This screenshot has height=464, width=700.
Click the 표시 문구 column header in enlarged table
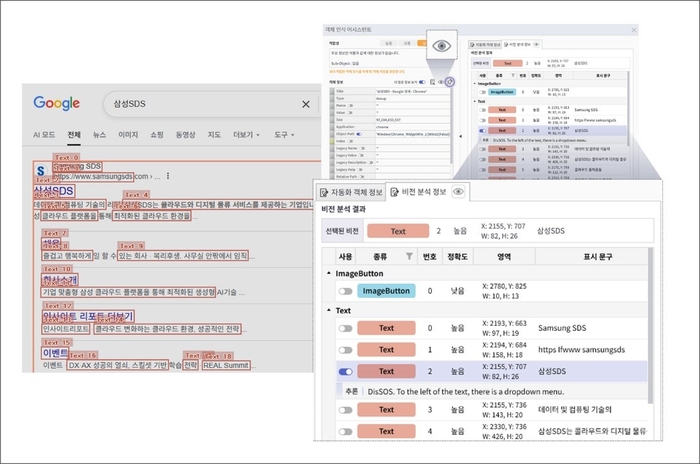point(598,256)
